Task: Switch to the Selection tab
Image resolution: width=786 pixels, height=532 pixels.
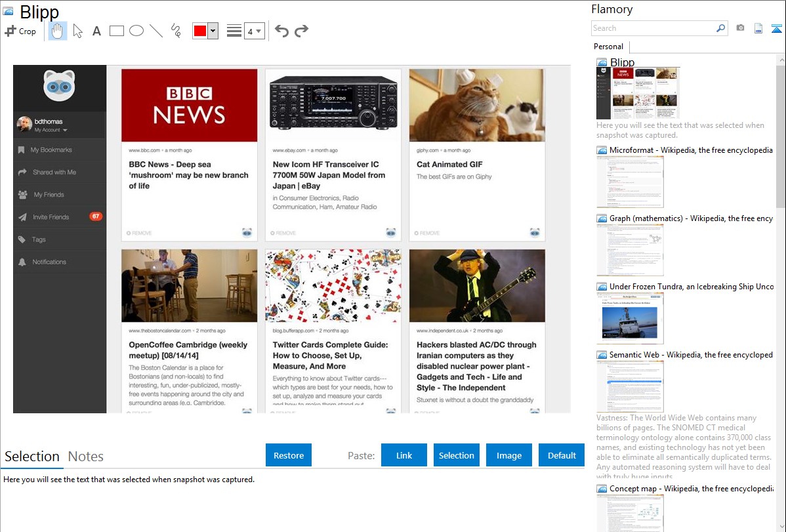Action: coord(32,457)
